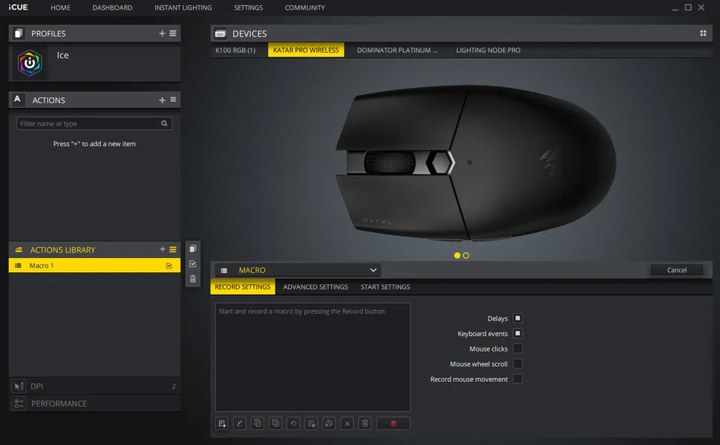
Task: Click the copy icon beside Actions Library
Action: click(x=193, y=249)
